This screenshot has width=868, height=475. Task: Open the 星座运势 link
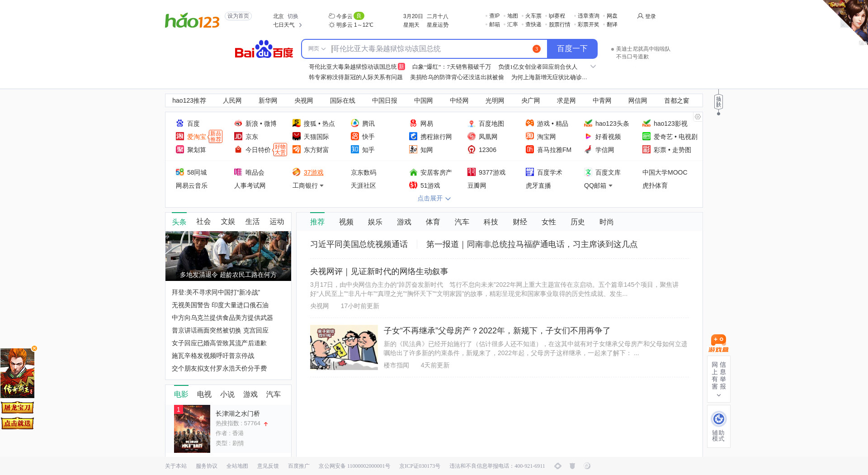pyautogui.click(x=438, y=25)
